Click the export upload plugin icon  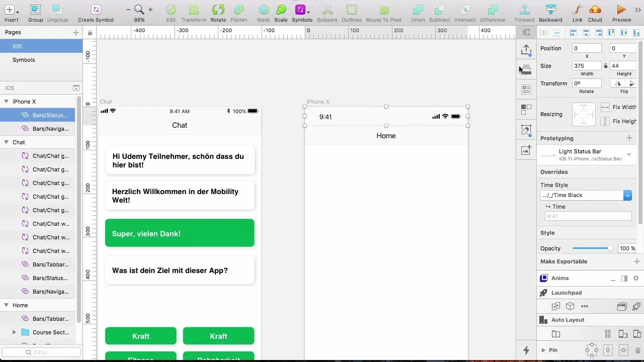click(526, 50)
